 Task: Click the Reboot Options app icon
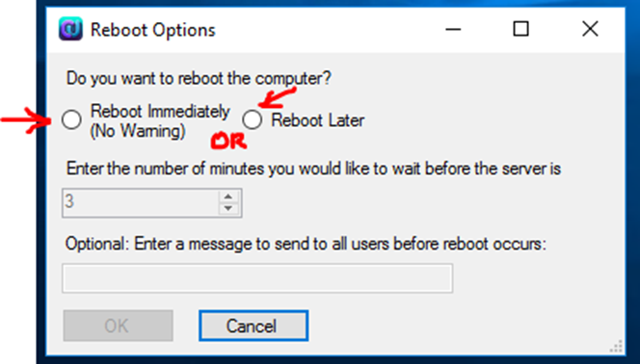coord(70,29)
